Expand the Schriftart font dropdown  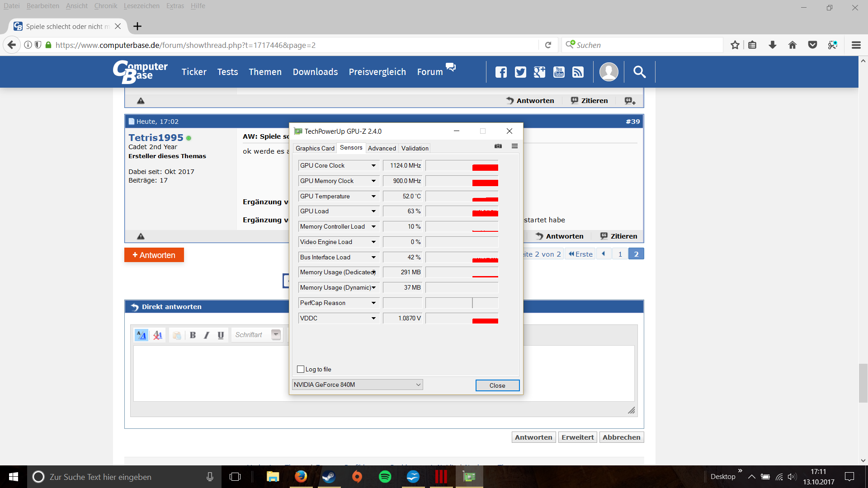coord(276,335)
